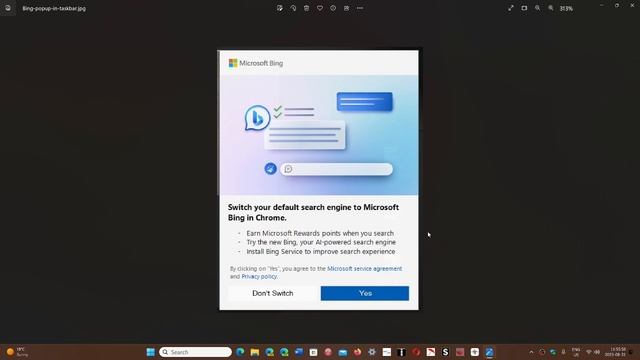The width and height of the screenshot is (640, 360).
Task: Minimize the Photos window
Action: 602,5
